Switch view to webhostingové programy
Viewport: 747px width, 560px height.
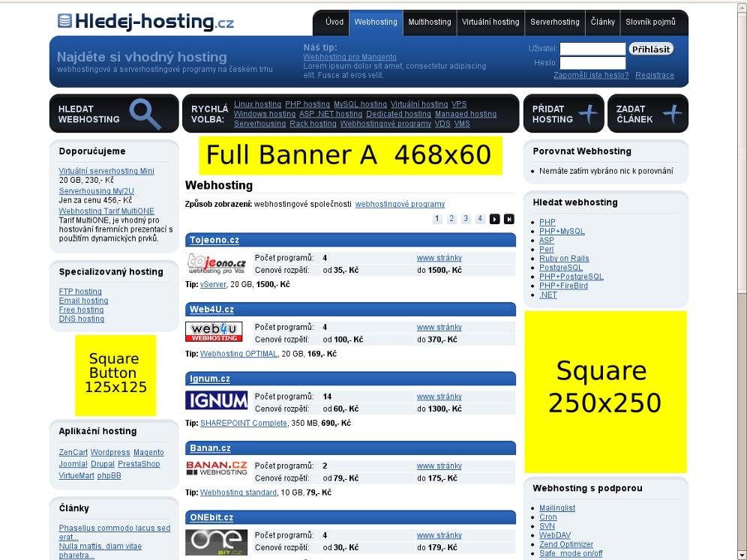[400, 205]
